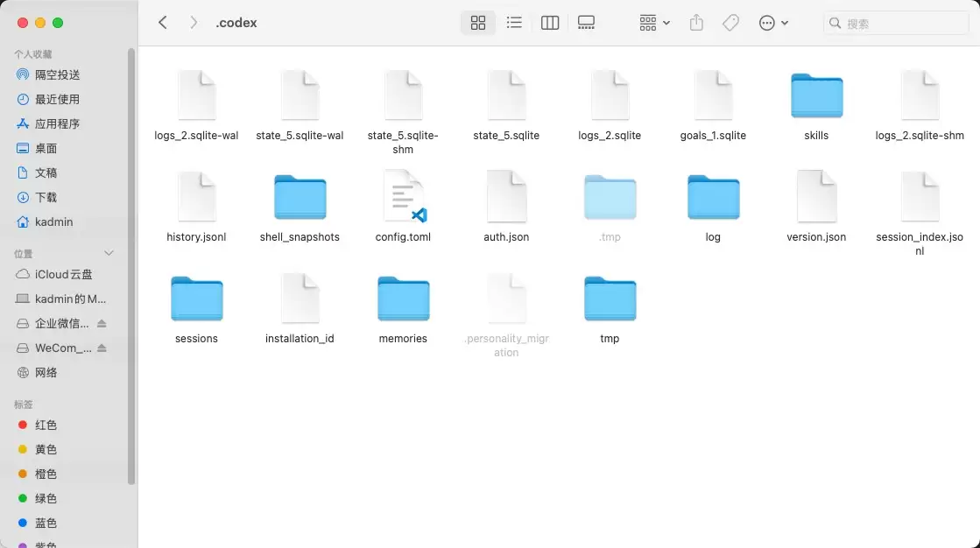The height and width of the screenshot is (548, 980).
Task: Select the config.toml file
Action: click(x=403, y=207)
